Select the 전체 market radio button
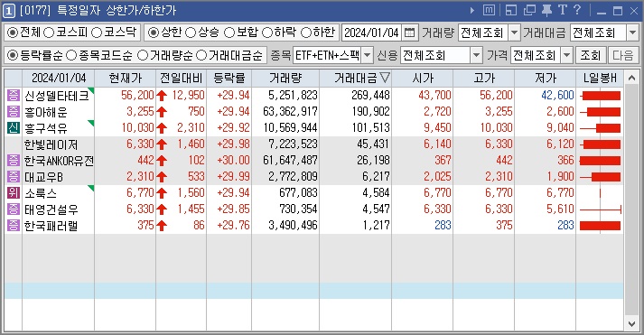Screen dimensions: 644x335 click(13, 33)
